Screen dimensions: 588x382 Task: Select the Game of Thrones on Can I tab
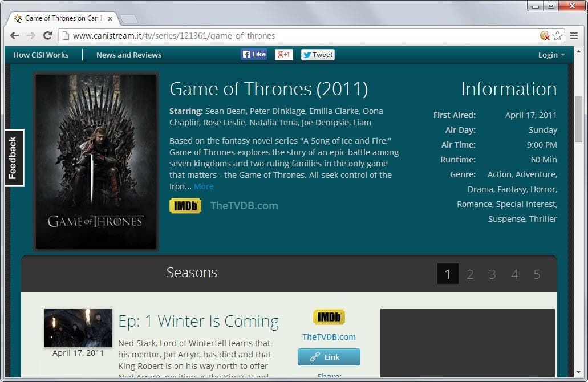coord(62,18)
